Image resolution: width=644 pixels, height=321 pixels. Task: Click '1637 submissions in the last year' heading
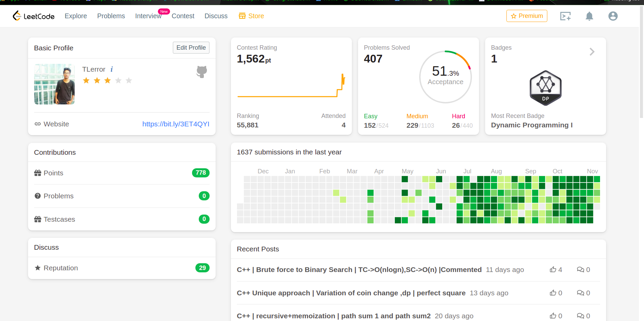[289, 152]
